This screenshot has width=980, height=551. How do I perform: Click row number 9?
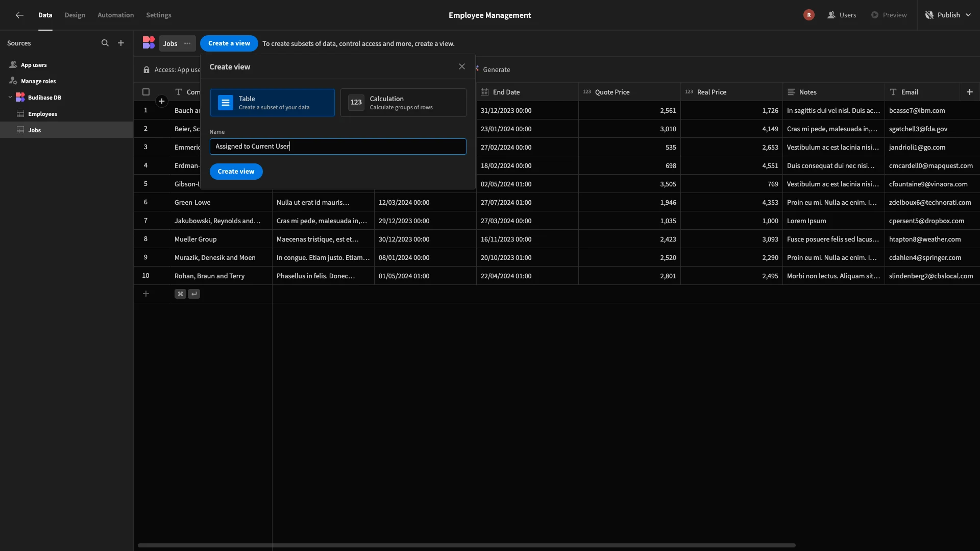(145, 257)
